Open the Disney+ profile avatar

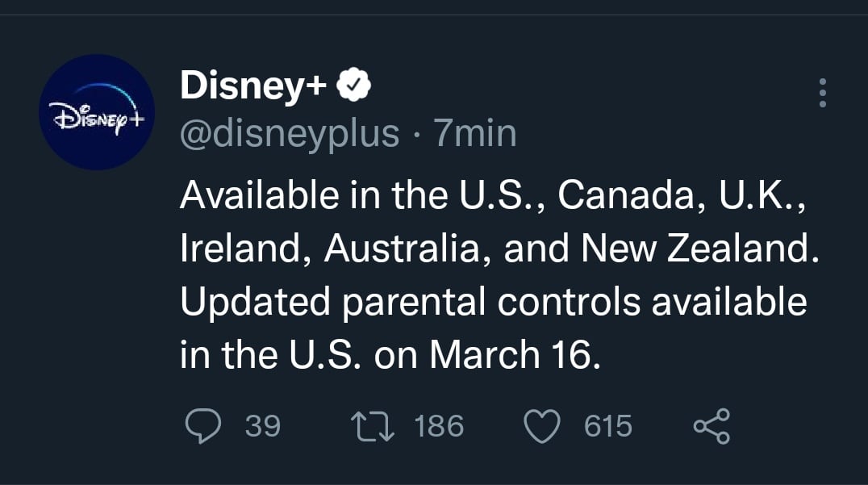(x=97, y=112)
